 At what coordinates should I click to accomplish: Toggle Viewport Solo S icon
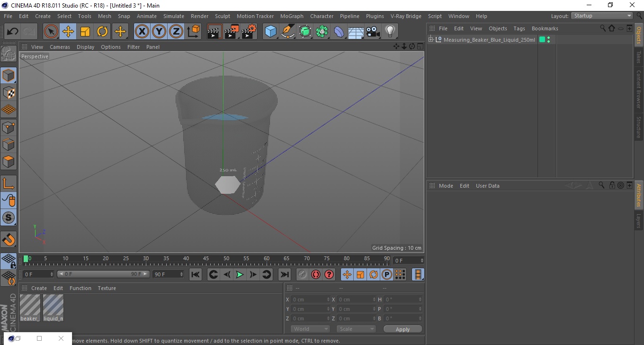9,218
